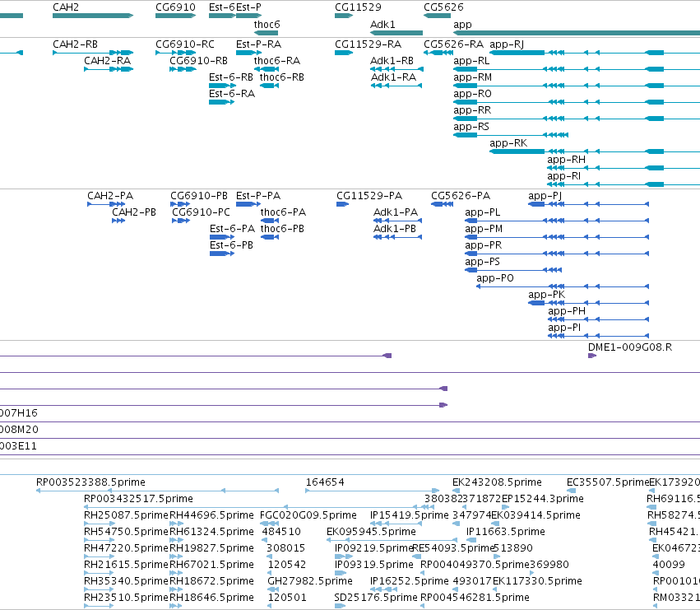Select thoc6-PA protein feature
700x610 pixels.
click(270, 221)
